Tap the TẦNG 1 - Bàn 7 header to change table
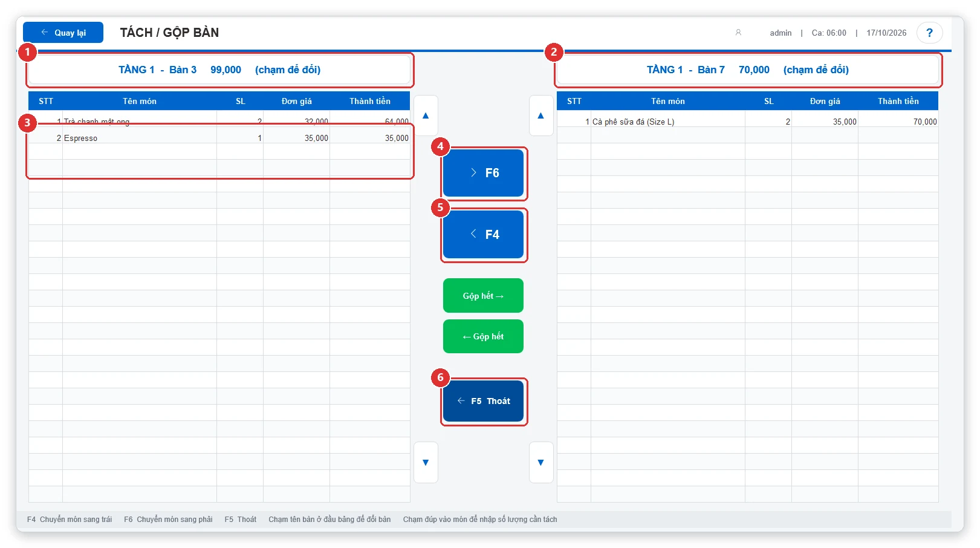Viewport: 980px width, 548px height. (748, 70)
